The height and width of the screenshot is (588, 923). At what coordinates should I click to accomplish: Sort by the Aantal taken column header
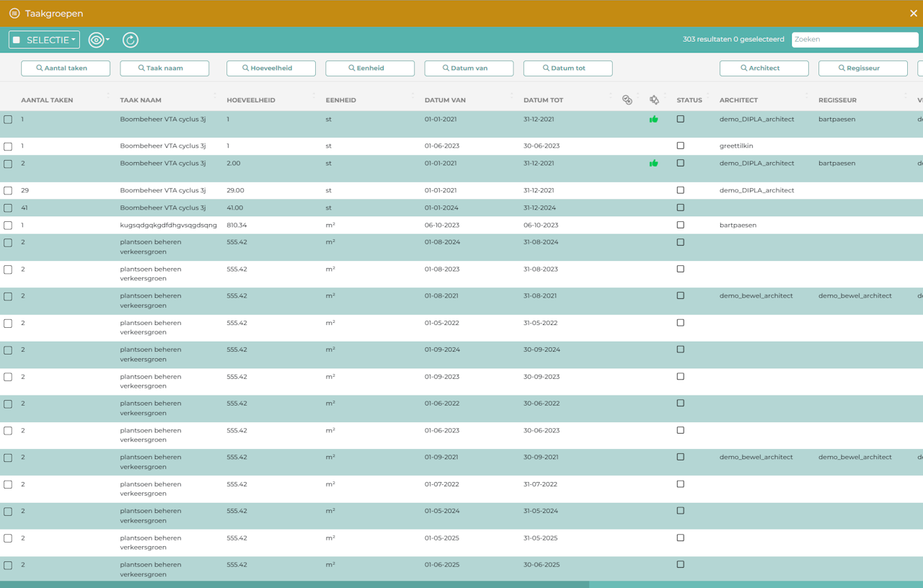tap(47, 100)
